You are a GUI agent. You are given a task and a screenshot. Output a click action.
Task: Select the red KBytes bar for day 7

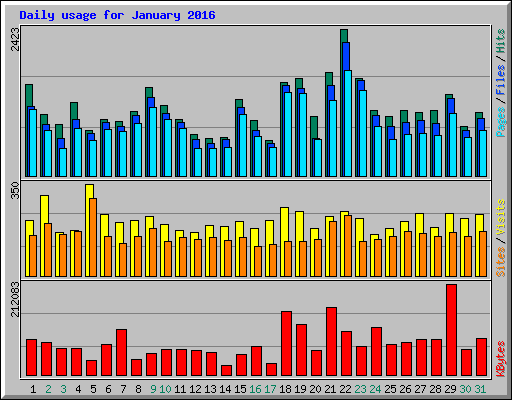(121, 352)
